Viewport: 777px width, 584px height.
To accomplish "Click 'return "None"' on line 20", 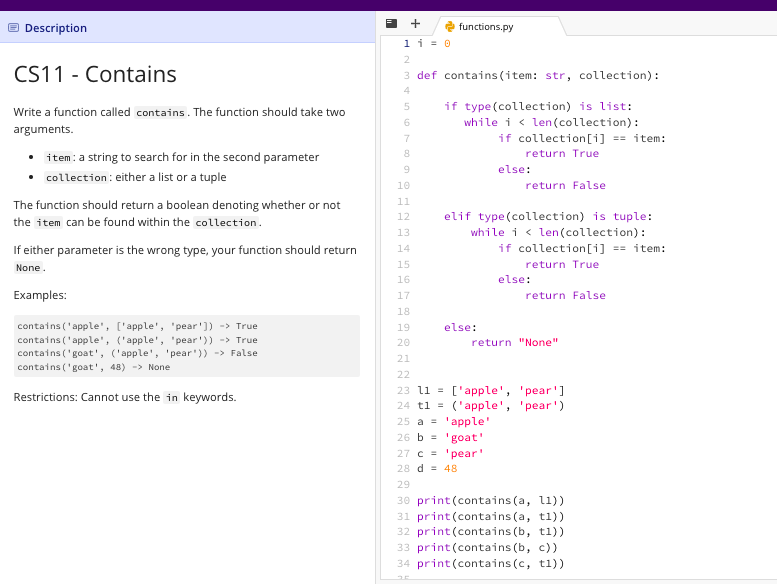I will [x=514, y=342].
